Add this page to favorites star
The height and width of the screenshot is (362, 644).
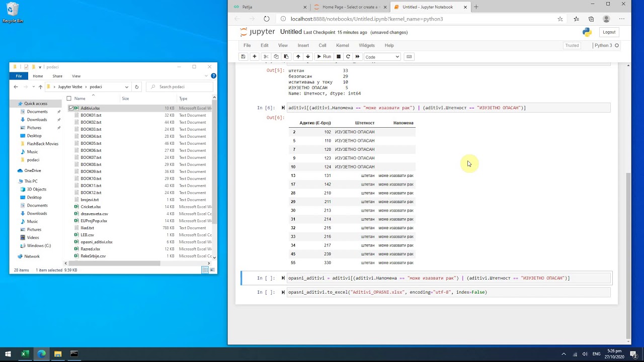click(560, 19)
